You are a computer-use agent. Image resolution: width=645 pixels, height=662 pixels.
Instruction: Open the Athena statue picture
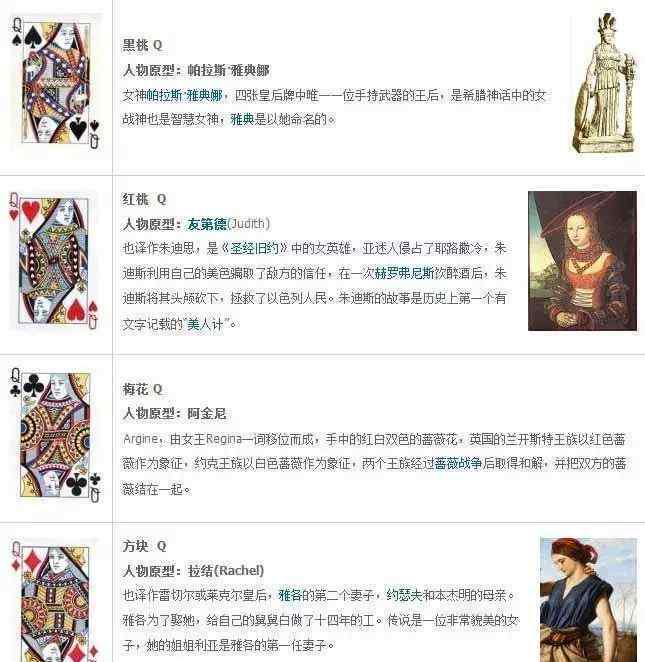click(604, 82)
